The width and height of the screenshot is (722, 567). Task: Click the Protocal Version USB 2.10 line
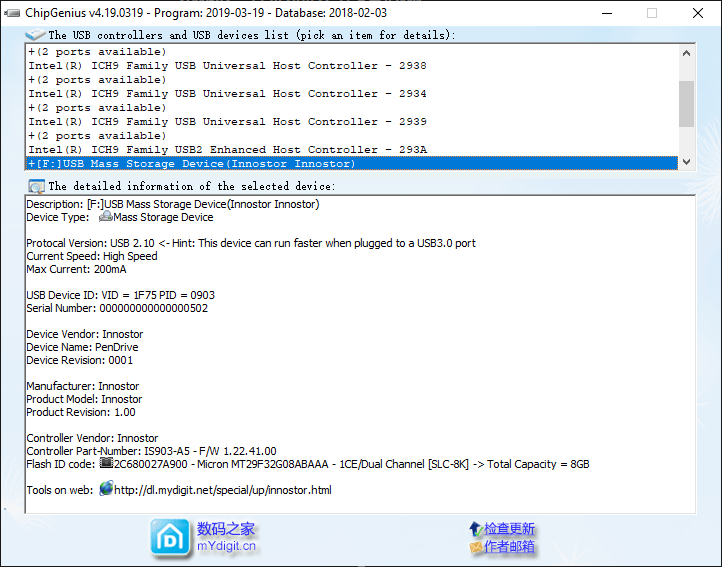[251, 243]
